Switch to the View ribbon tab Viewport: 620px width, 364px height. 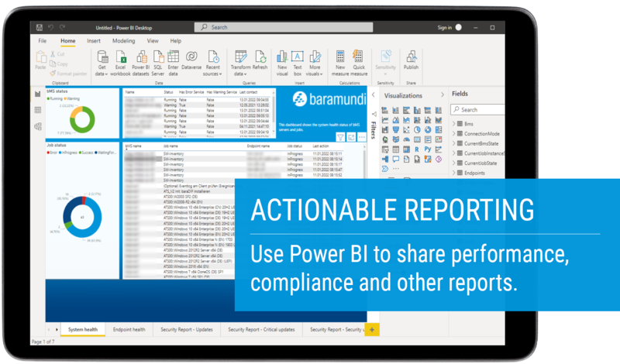pyautogui.click(x=153, y=41)
